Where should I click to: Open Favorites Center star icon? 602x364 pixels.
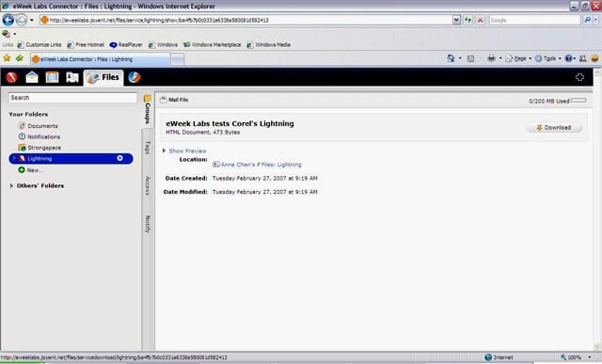pos(7,58)
